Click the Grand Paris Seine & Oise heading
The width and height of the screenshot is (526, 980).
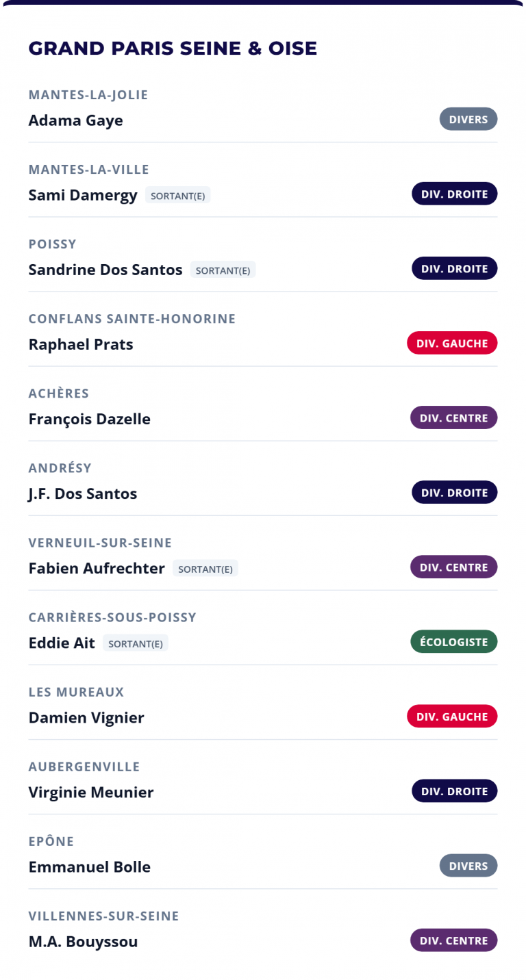173,48
